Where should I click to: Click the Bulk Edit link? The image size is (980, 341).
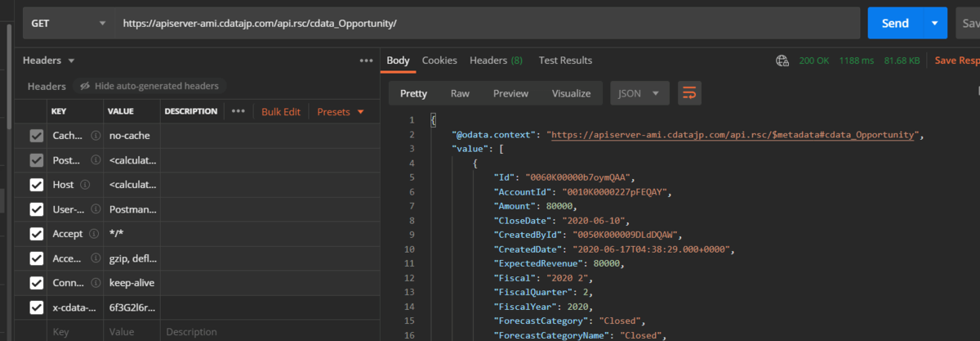coord(281,111)
